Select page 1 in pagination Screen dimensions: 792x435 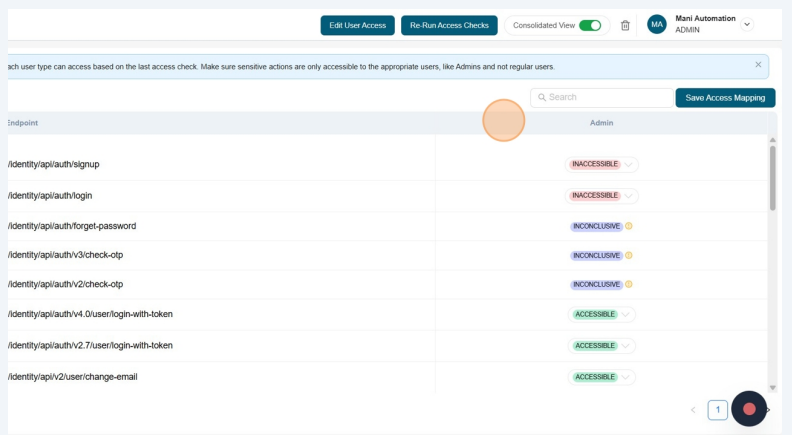point(717,410)
